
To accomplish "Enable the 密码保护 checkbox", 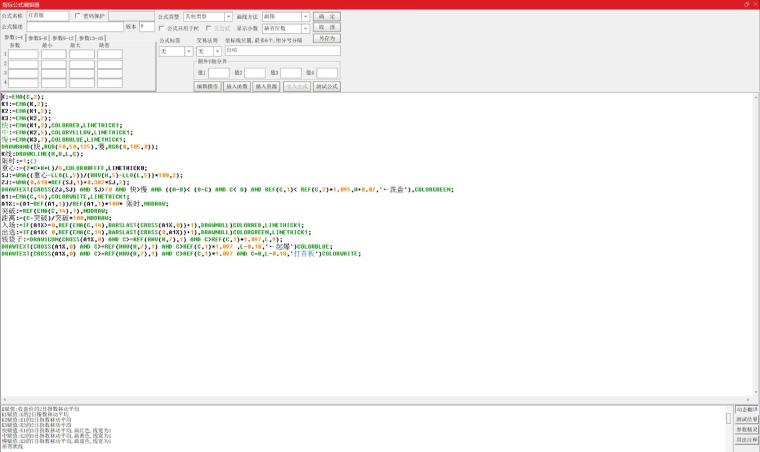I will pyautogui.click(x=78, y=16).
